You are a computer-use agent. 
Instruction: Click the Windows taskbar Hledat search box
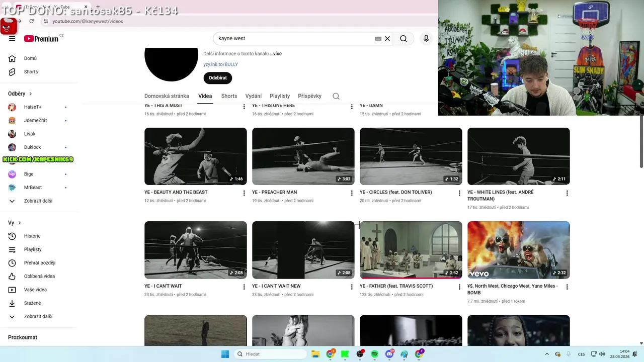coord(270,354)
